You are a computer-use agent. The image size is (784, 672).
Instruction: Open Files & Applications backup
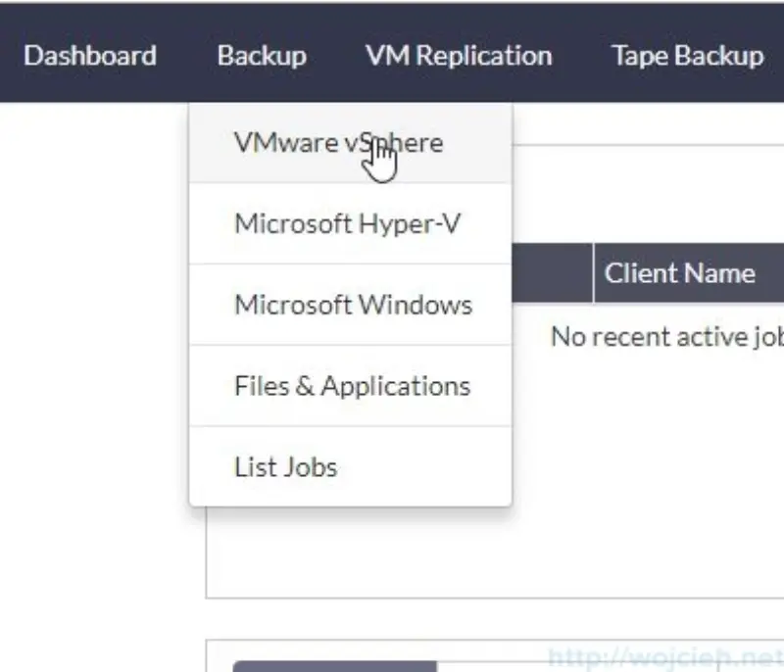pyautogui.click(x=350, y=385)
